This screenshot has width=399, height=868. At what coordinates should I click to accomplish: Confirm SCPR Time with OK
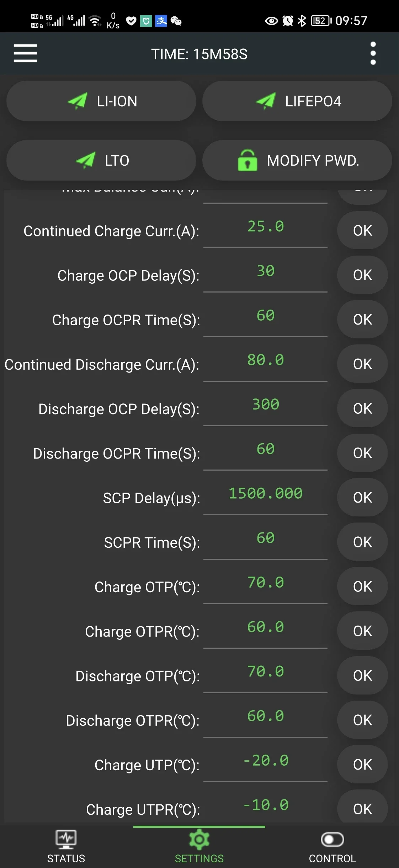tap(362, 542)
